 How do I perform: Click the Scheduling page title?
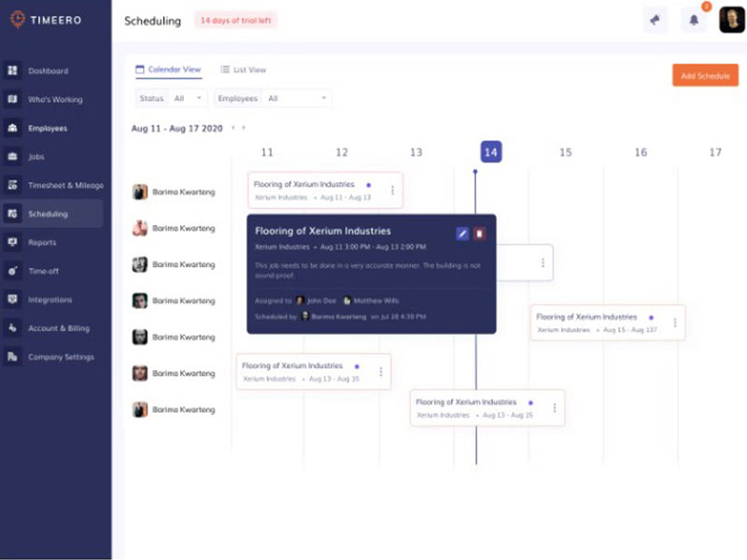(152, 21)
